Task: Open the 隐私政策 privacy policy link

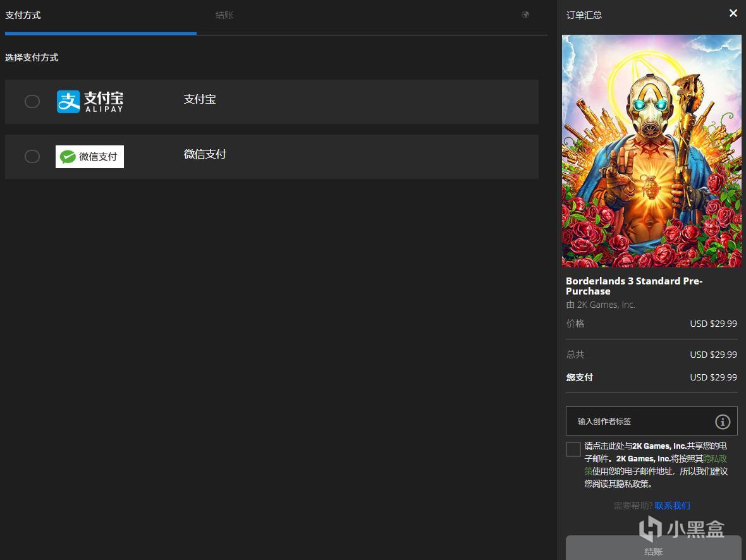Action: click(714, 459)
